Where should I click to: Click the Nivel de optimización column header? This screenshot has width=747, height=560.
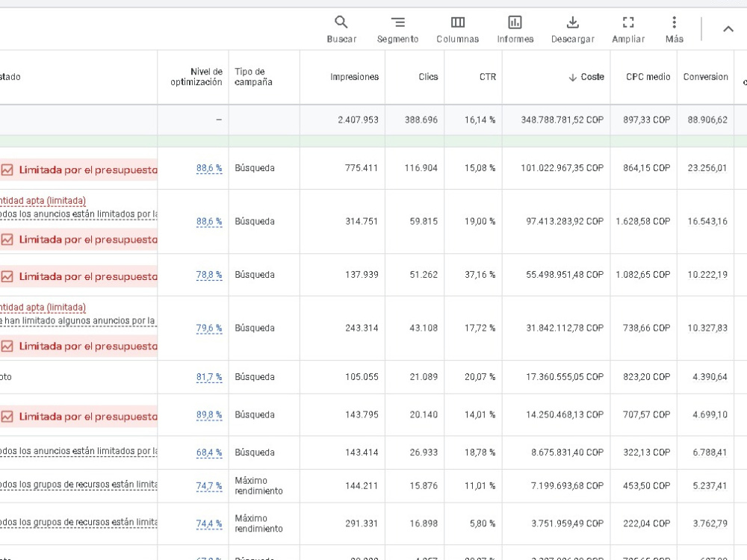196,77
